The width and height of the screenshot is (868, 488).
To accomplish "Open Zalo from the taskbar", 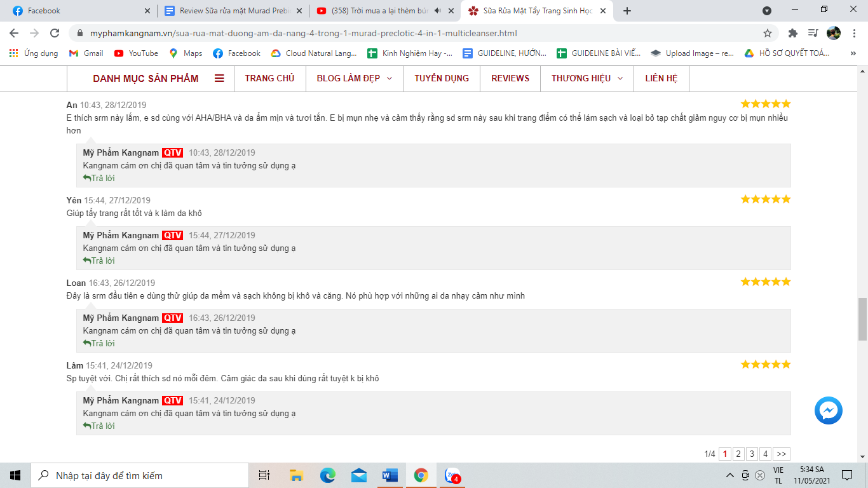I will click(x=452, y=475).
